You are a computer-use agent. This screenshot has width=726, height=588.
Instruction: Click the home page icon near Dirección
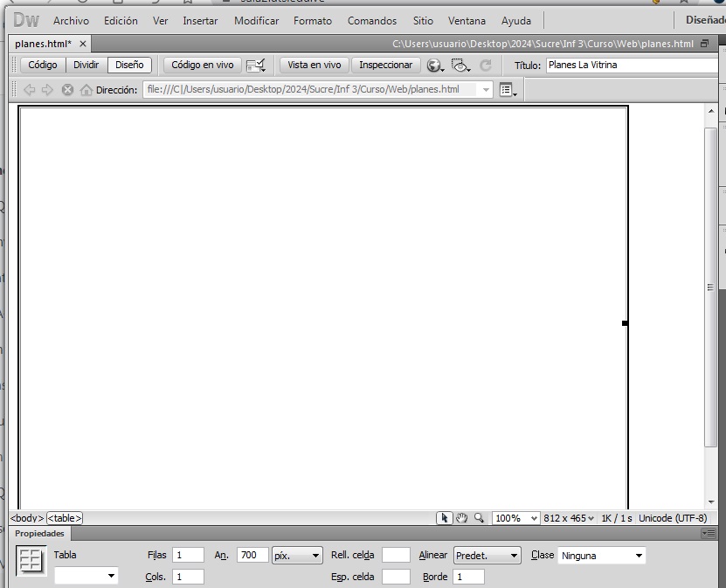(x=86, y=90)
